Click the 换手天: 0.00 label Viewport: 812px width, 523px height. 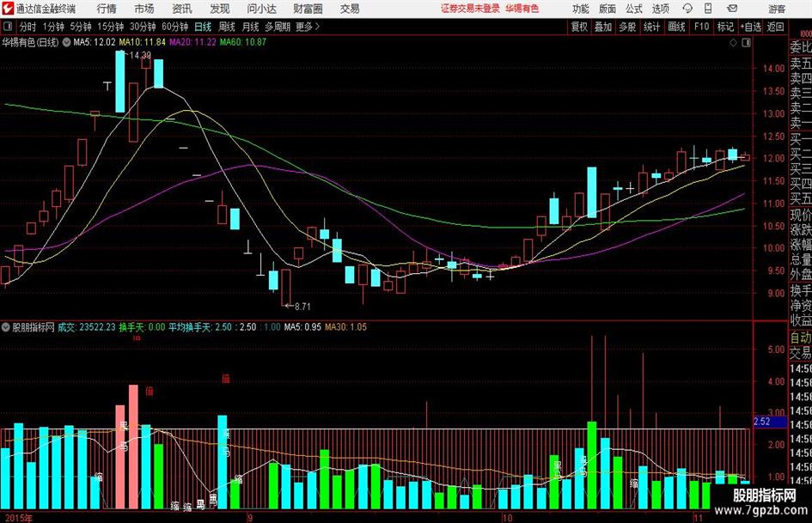click(x=142, y=327)
